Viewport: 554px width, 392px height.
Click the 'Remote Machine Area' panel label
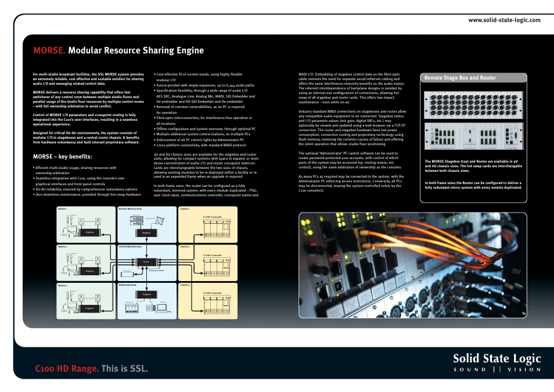(130, 209)
